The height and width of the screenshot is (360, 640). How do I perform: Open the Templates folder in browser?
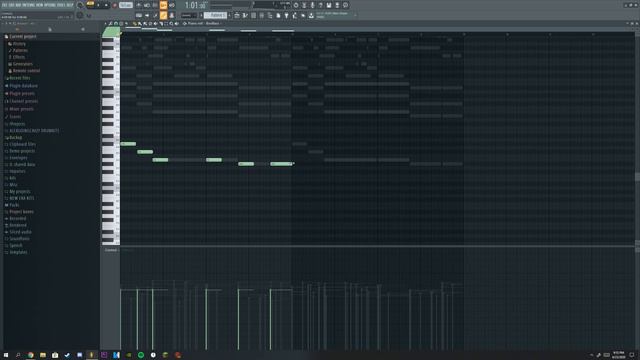[18, 252]
